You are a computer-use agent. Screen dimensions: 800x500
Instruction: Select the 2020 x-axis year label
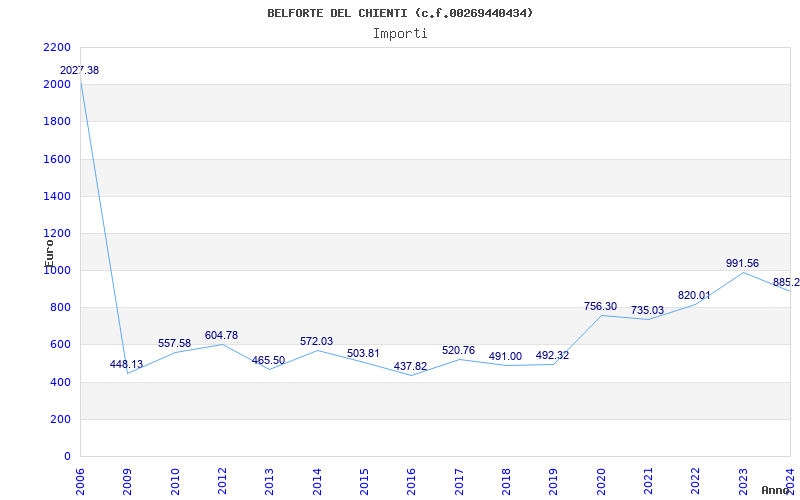tap(601, 482)
